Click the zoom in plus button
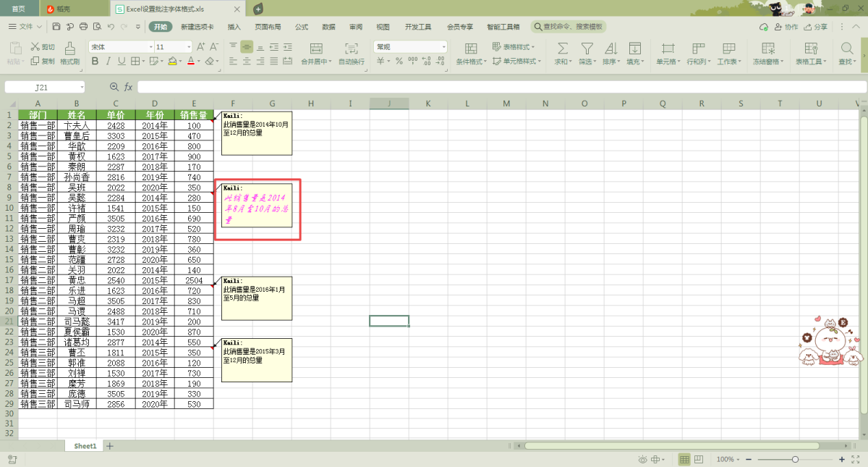The image size is (868, 467). click(842, 460)
